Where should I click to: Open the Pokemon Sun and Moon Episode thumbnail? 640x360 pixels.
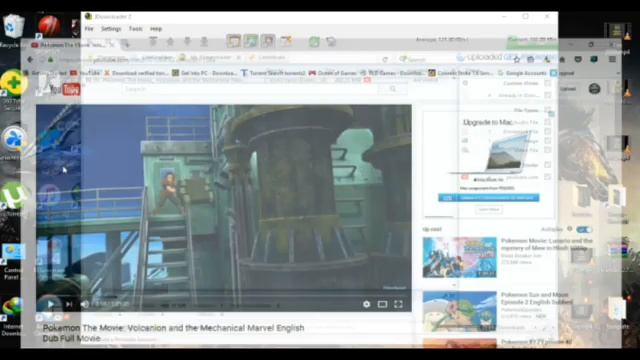[x=460, y=311]
